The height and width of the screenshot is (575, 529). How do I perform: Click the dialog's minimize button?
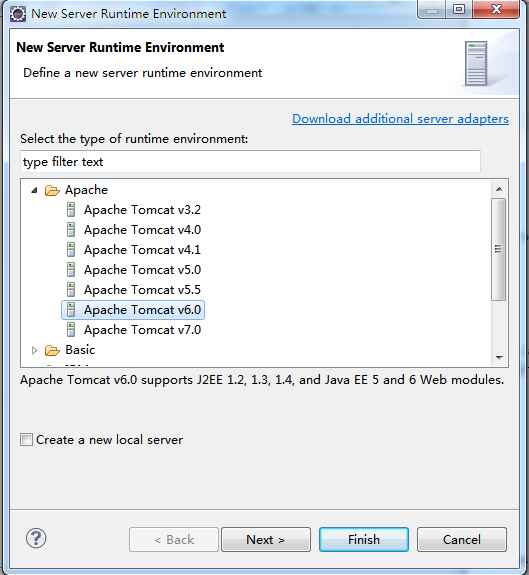[431, 9]
